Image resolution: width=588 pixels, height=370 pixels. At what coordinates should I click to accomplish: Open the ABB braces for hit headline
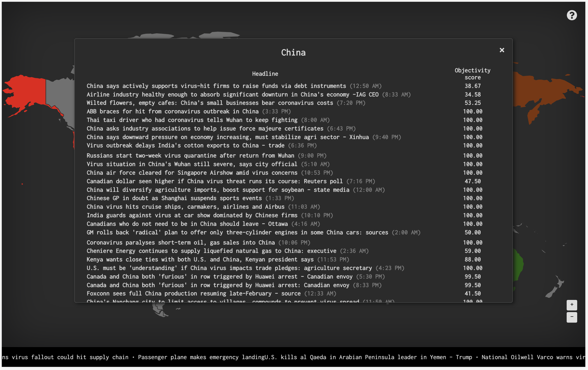pos(172,112)
